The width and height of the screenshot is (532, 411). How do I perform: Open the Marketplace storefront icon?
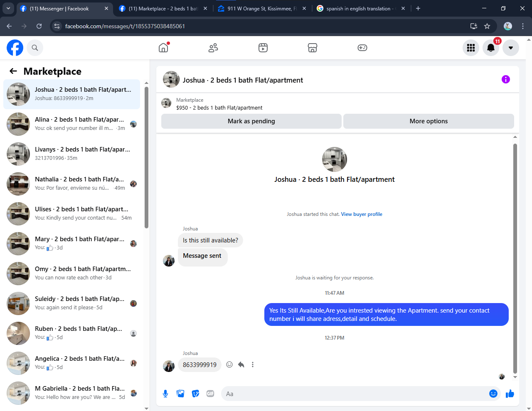[x=313, y=48]
